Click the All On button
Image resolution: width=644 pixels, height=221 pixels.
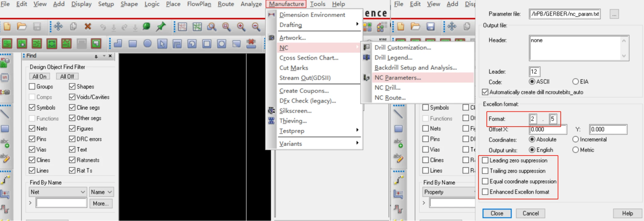pos(40,76)
